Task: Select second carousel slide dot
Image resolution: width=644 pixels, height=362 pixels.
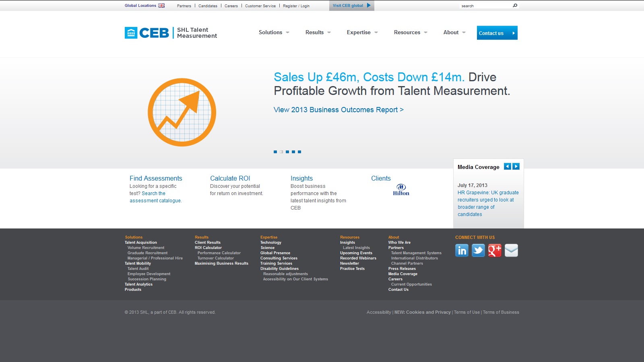Action: 281,152
